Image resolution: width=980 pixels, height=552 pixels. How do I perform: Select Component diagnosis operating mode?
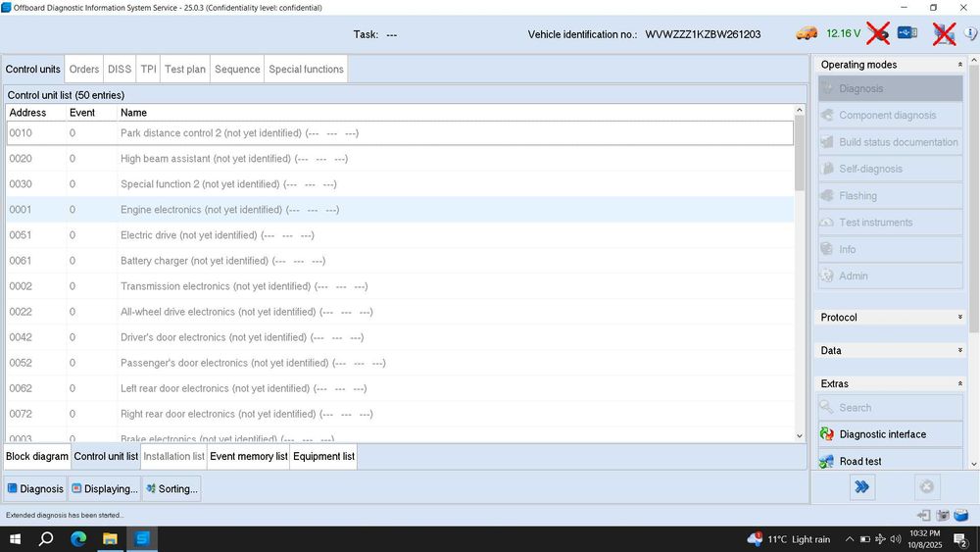(x=890, y=115)
